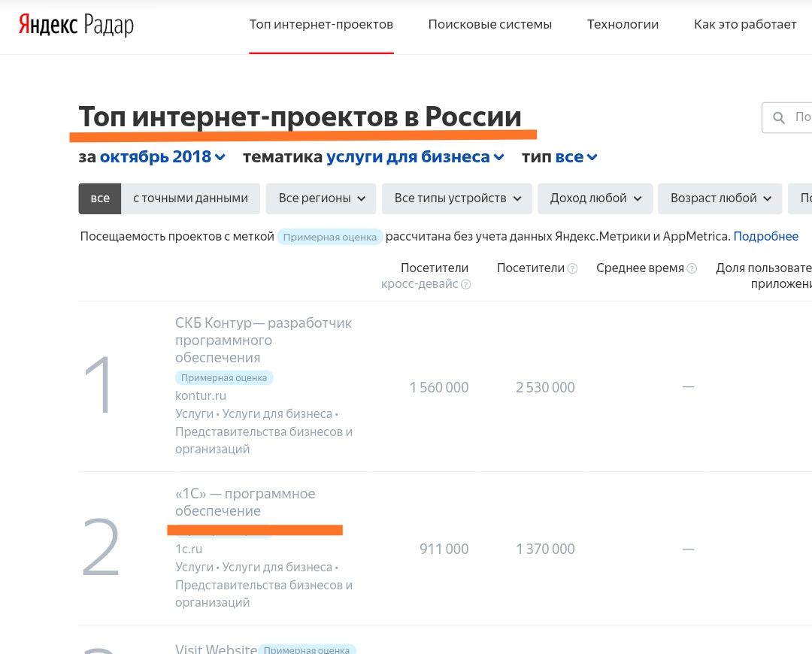Expand the октябрь 2018 period dropdown
The image size is (812, 654).
tap(162, 156)
